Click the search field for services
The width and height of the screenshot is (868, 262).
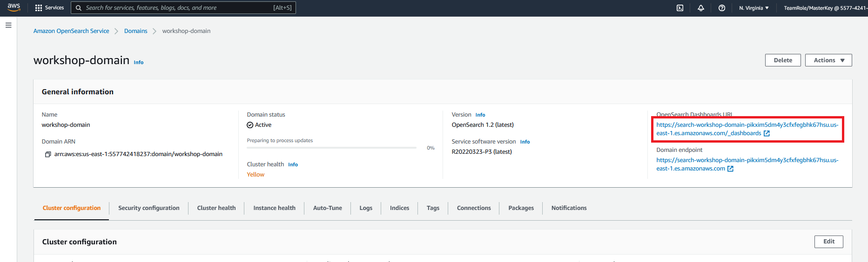183,8
